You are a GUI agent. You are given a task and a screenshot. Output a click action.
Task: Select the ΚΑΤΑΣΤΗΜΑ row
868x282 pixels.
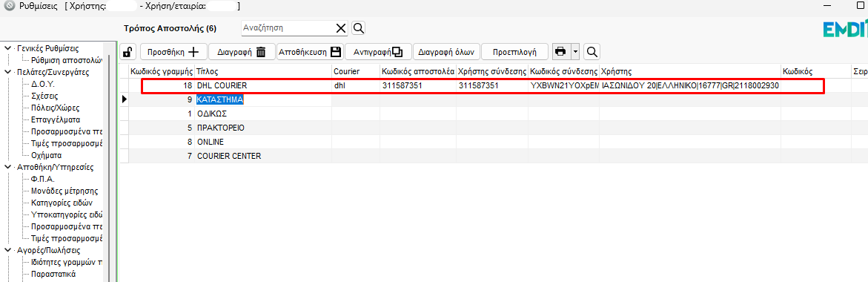point(220,99)
